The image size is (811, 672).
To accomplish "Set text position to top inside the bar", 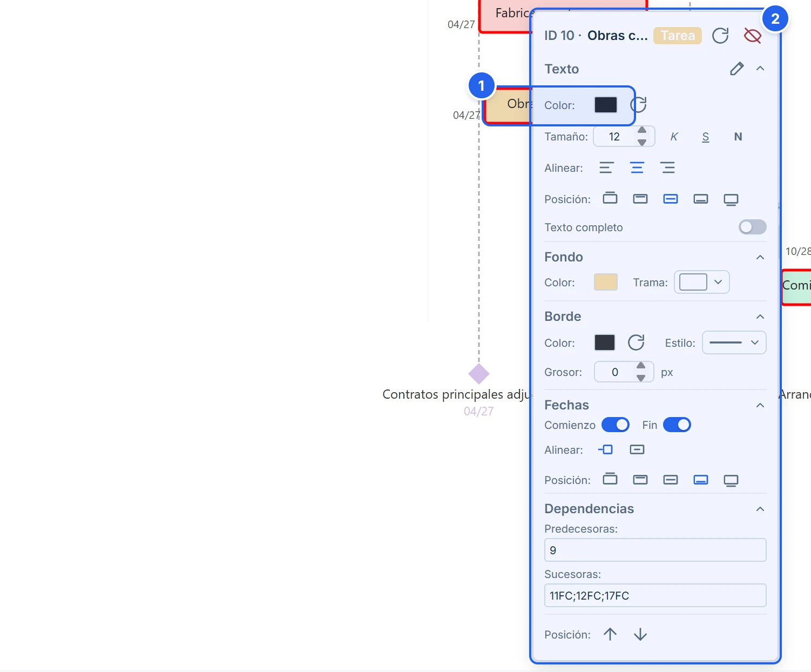I will [x=640, y=199].
